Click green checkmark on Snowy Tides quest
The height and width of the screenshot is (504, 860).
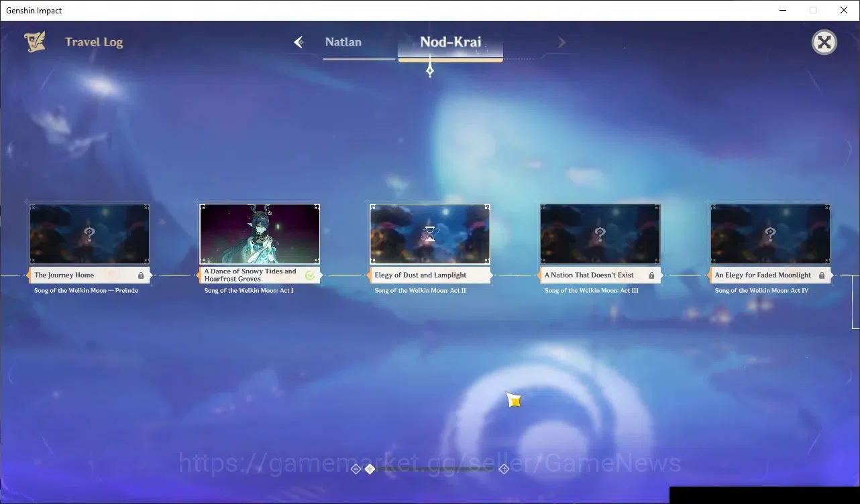click(310, 275)
